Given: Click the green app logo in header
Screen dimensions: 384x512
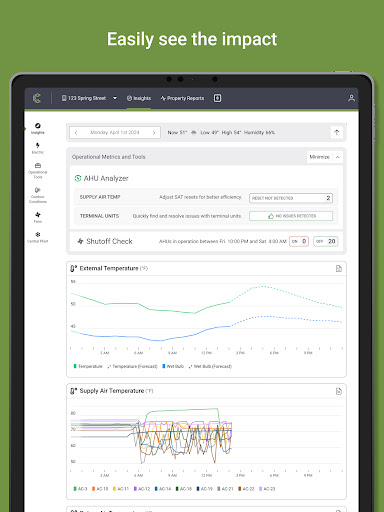Looking at the screenshot, I should (37, 98).
